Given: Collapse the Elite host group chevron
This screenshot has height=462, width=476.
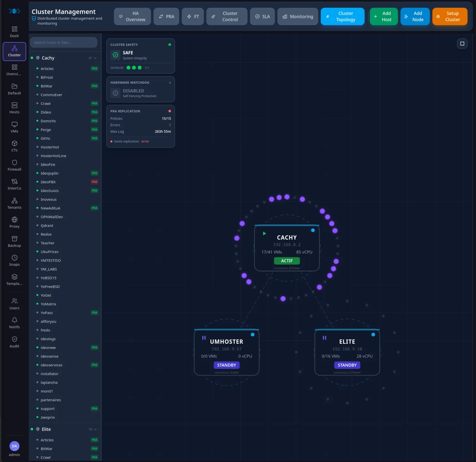Looking at the screenshot, I should coord(95,429).
